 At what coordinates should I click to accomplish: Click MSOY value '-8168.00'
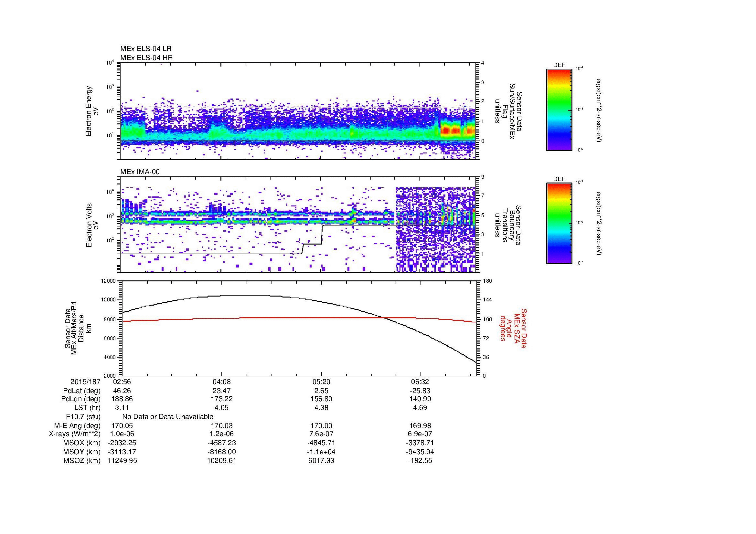tap(222, 452)
